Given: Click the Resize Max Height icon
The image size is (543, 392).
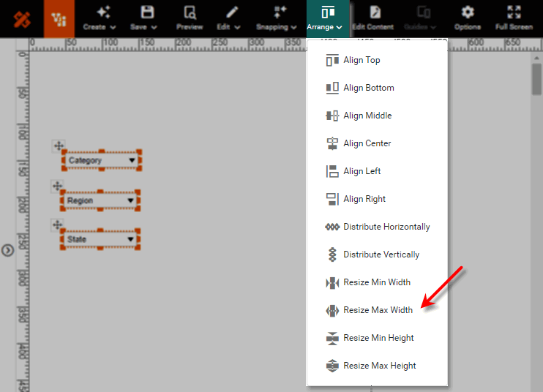Looking at the screenshot, I should coord(332,366).
